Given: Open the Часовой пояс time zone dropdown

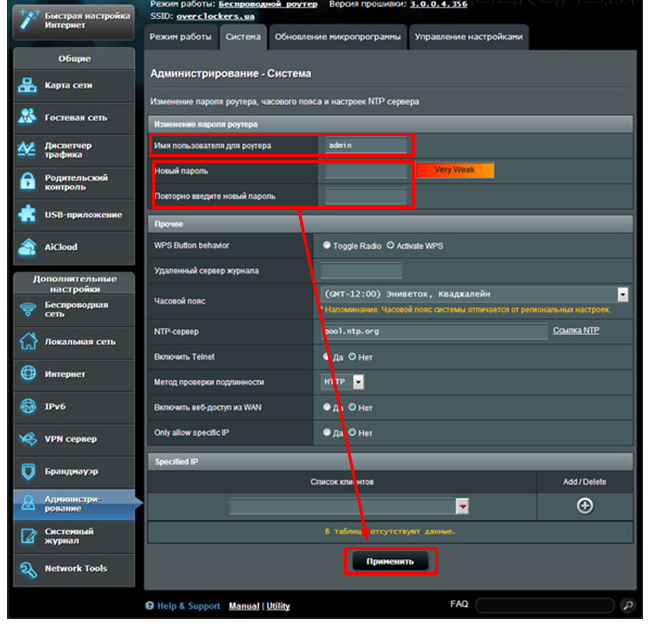Looking at the screenshot, I should pyautogui.click(x=474, y=294).
